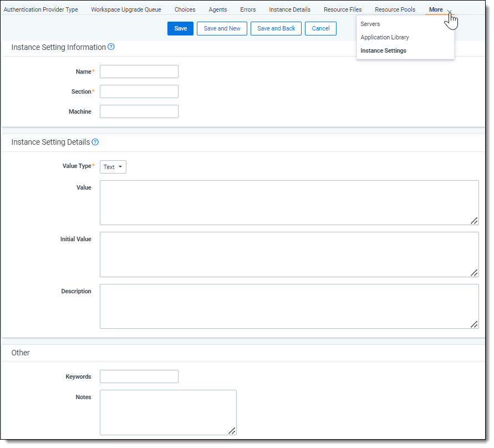
Task: Select Instance Settings menu entry
Action: [383, 51]
